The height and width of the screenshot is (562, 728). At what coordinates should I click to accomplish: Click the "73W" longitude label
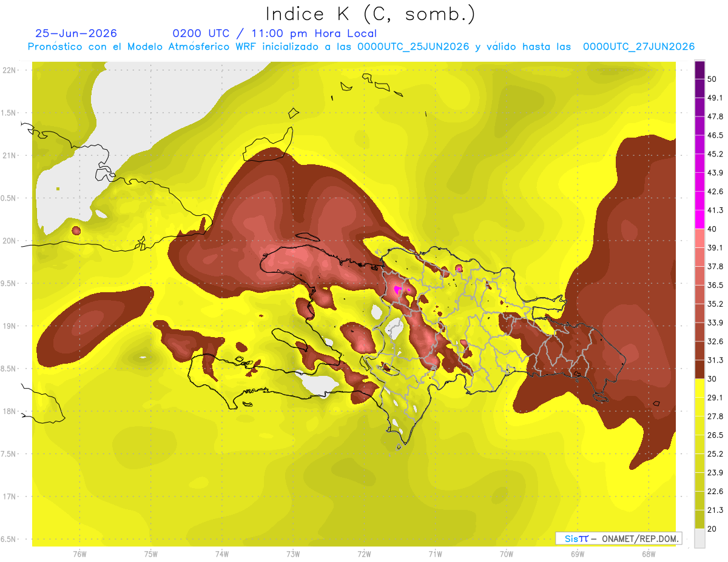292,554
